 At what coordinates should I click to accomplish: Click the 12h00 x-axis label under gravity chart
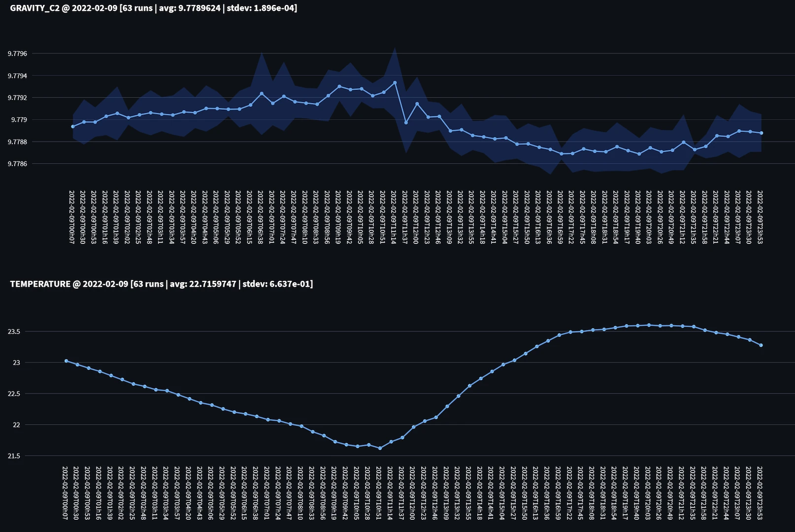[x=416, y=217]
